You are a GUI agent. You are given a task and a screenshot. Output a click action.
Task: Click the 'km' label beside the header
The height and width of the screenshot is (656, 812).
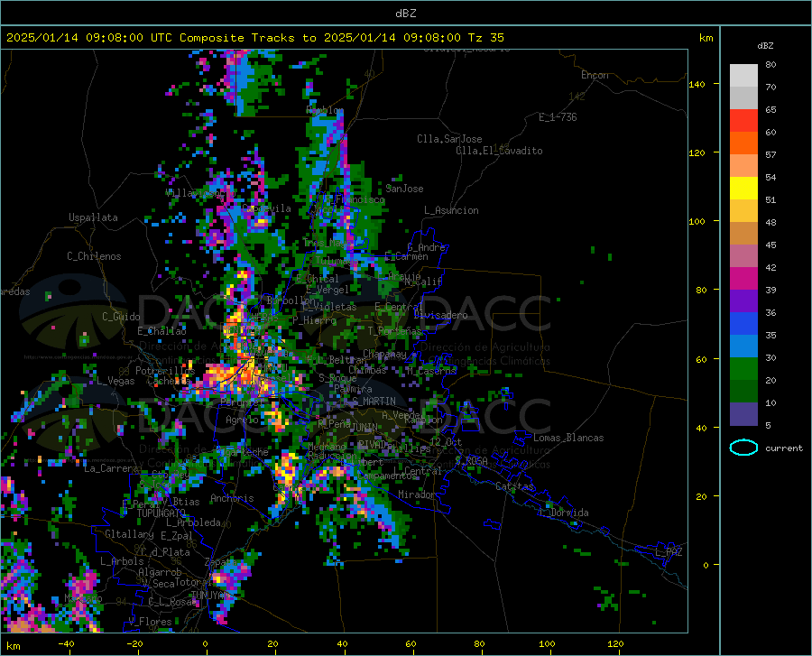[706, 38]
